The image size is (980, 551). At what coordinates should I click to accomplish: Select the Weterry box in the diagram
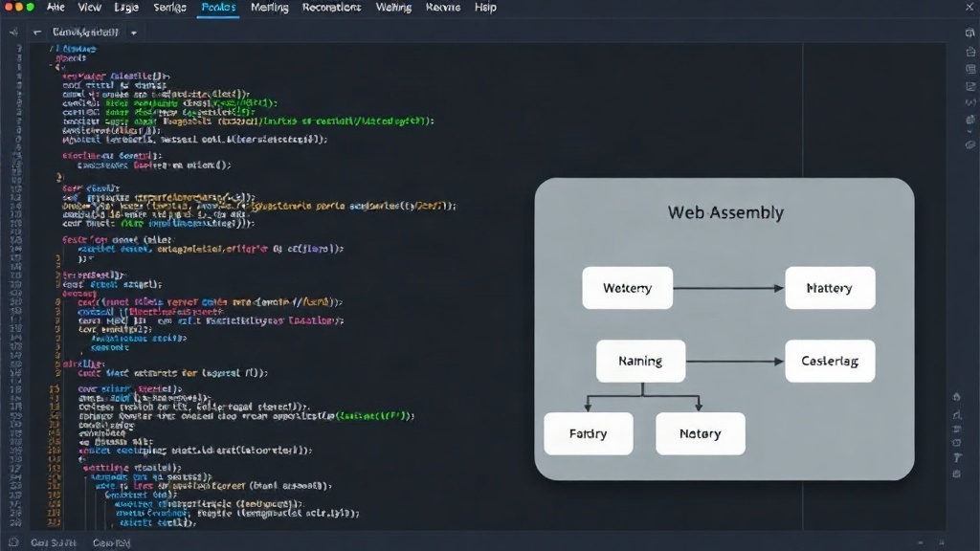click(x=628, y=288)
